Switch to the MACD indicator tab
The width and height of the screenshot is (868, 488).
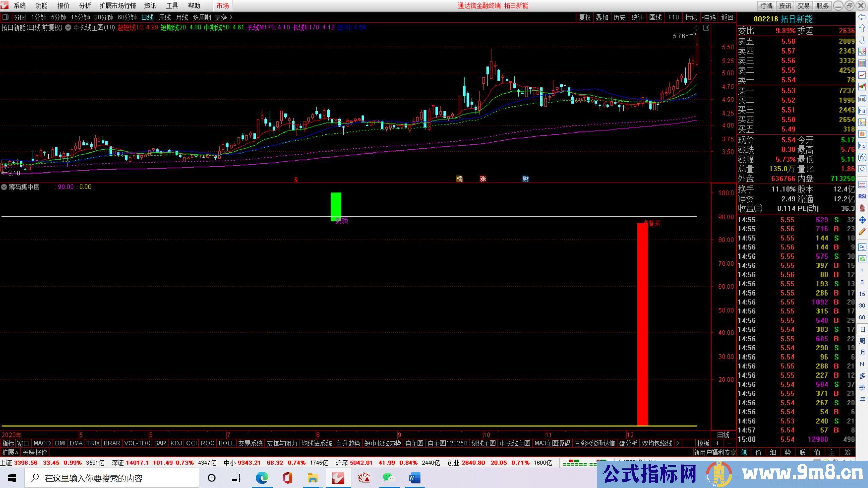coord(42,443)
